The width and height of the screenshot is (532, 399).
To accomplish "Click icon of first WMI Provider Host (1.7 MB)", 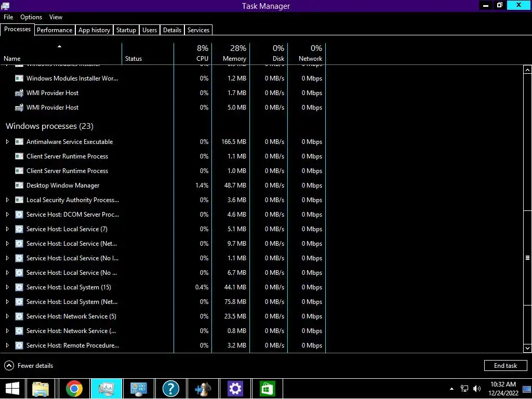I will (19, 93).
